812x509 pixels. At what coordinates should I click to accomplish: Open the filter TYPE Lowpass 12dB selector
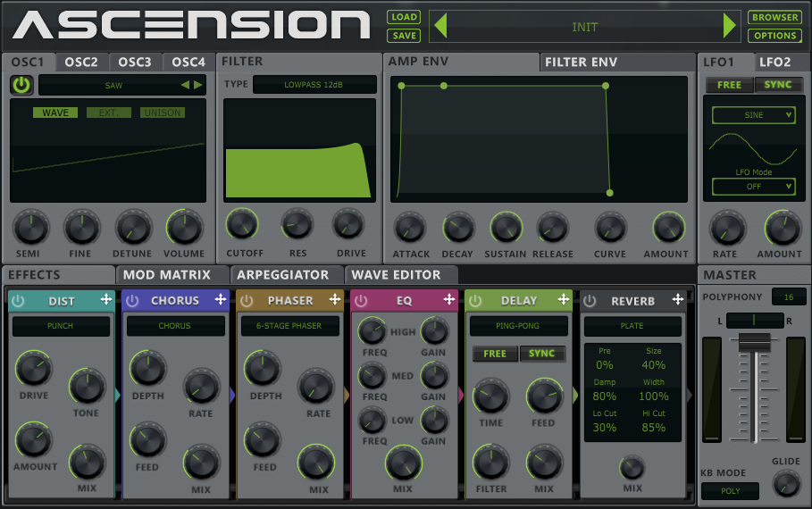[314, 85]
